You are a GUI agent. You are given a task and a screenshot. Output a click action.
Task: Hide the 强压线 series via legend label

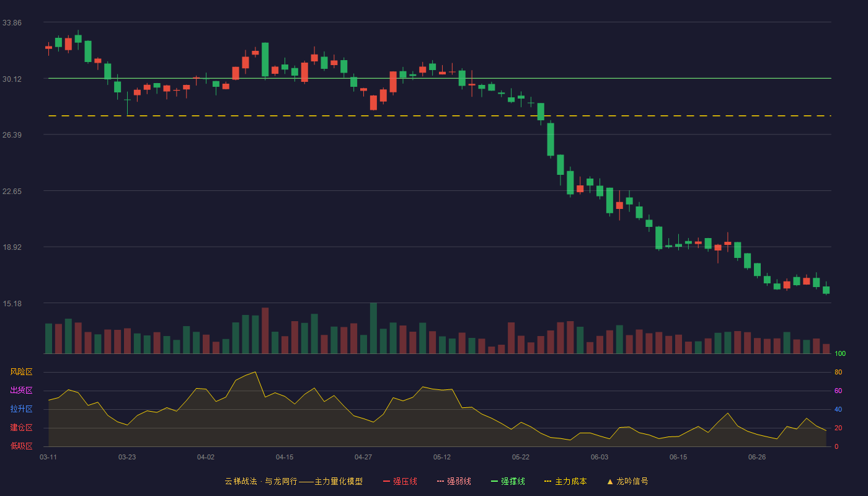(x=405, y=481)
